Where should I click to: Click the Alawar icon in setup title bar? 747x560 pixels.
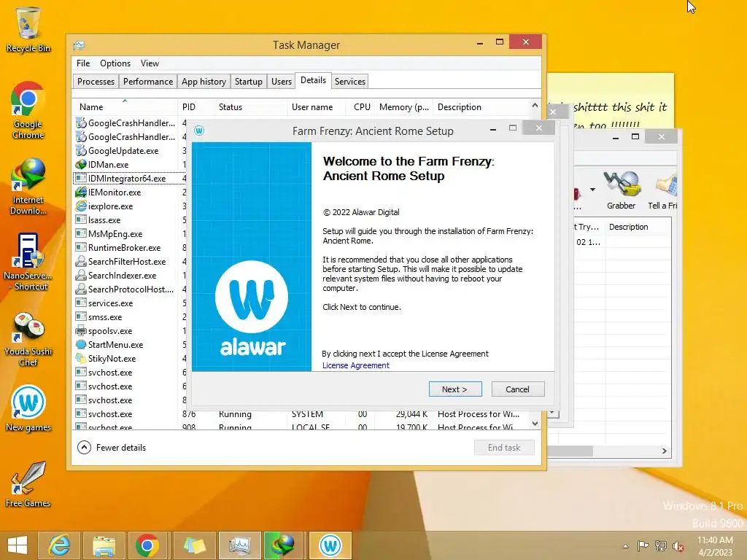[199, 131]
